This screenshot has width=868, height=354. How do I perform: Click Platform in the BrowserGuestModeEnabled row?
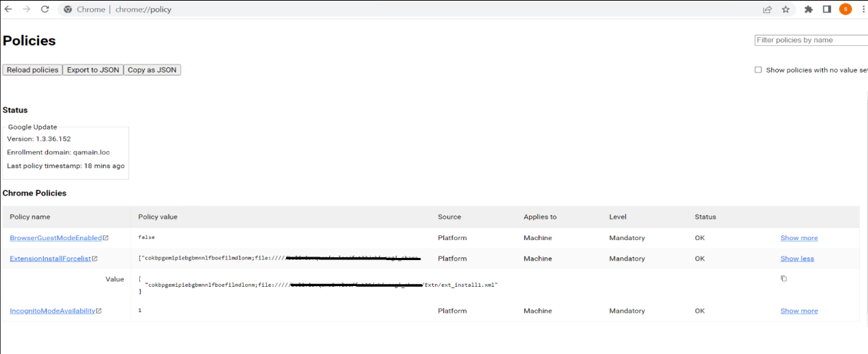(452, 238)
